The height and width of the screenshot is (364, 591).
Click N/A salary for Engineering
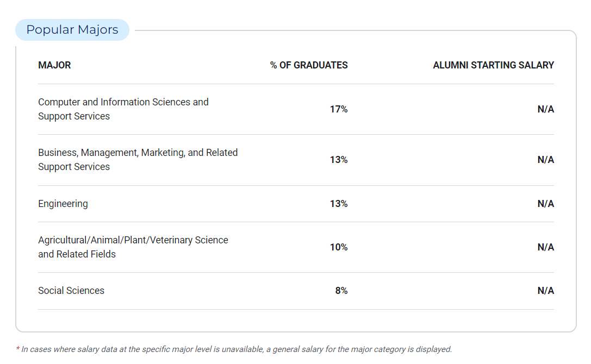click(545, 204)
